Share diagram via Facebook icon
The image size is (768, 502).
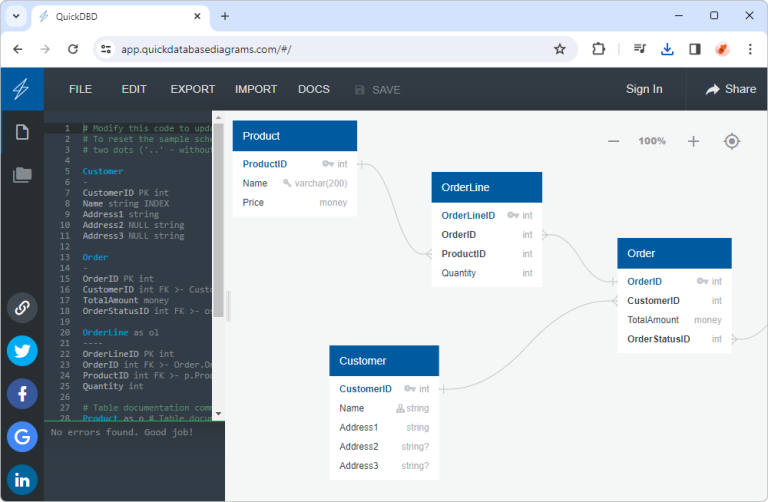(x=22, y=394)
